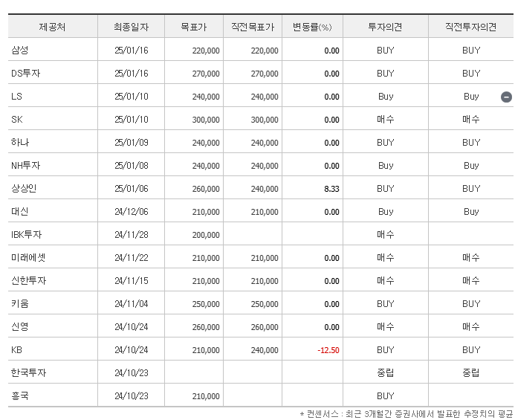Click provider name 상상인

(24, 188)
